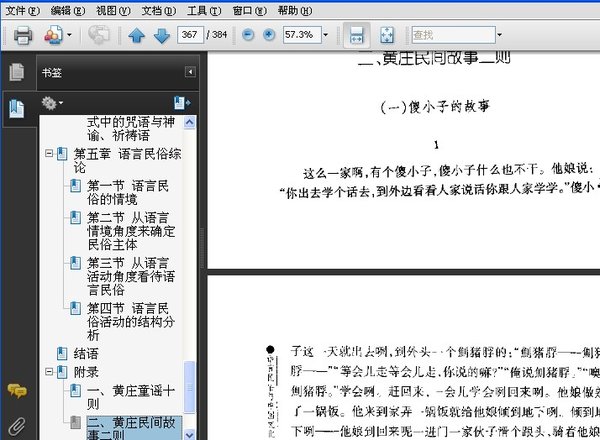Image resolution: width=600 pixels, height=440 pixels.
Task: Click the bookmark panel scrollbar thumb
Action: 189,387
